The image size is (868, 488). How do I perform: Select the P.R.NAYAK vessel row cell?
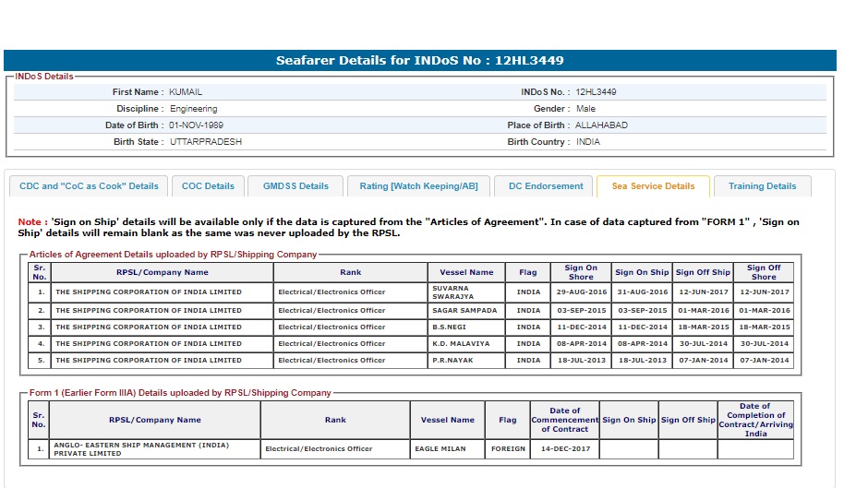tap(466, 361)
